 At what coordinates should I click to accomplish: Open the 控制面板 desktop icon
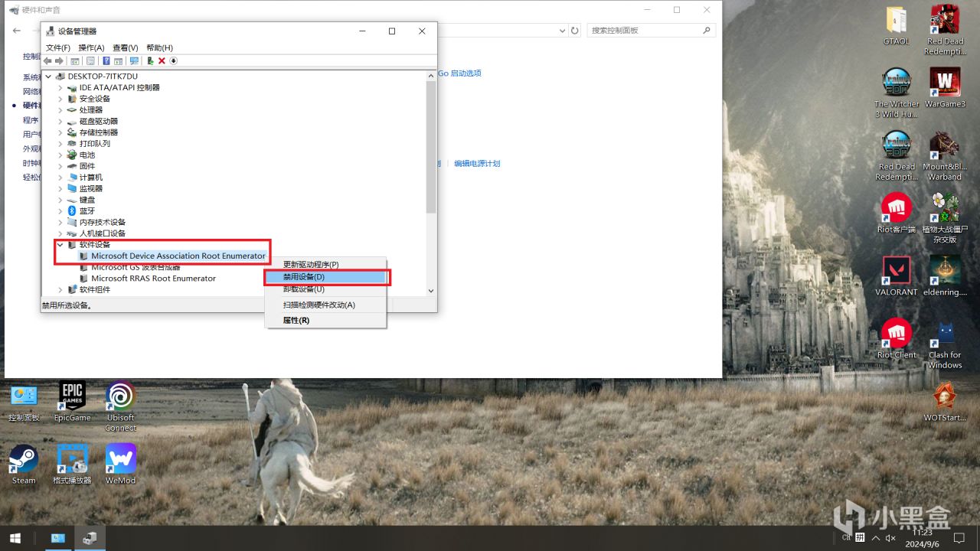[x=24, y=402]
